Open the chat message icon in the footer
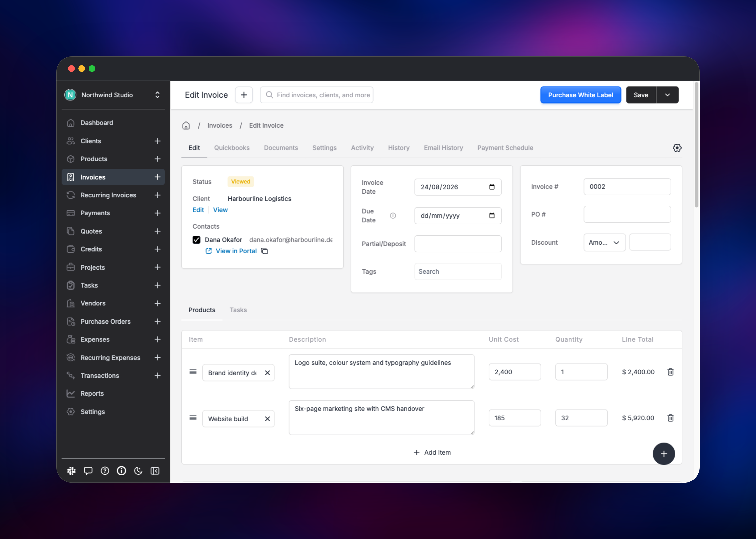Viewport: 756px width, 539px height. pyautogui.click(x=88, y=471)
